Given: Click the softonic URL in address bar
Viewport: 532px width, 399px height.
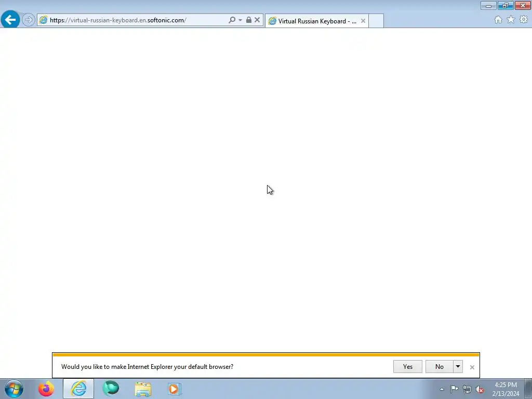Looking at the screenshot, I should pos(118,20).
